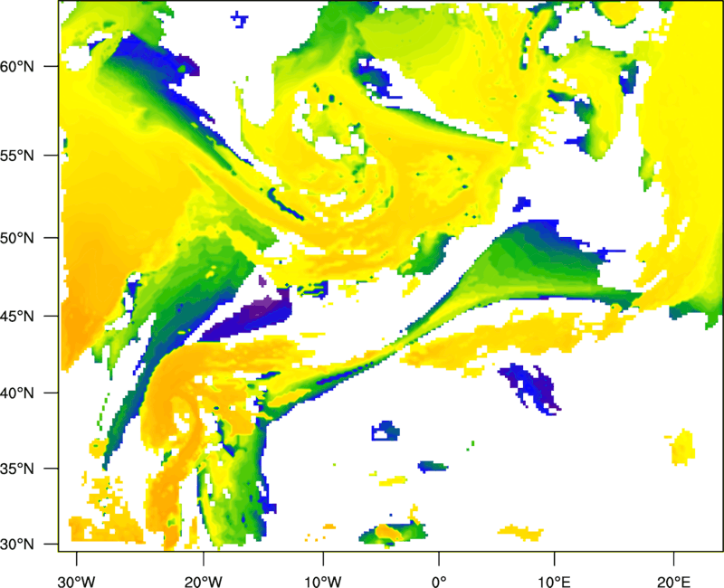Click the 10°E longitude label
724x588 pixels.
click(x=554, y=582)
